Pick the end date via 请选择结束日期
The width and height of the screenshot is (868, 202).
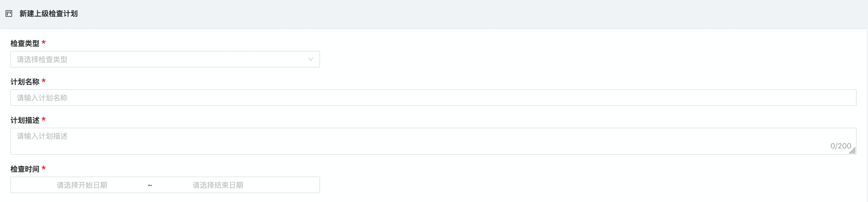pos(218,185)
